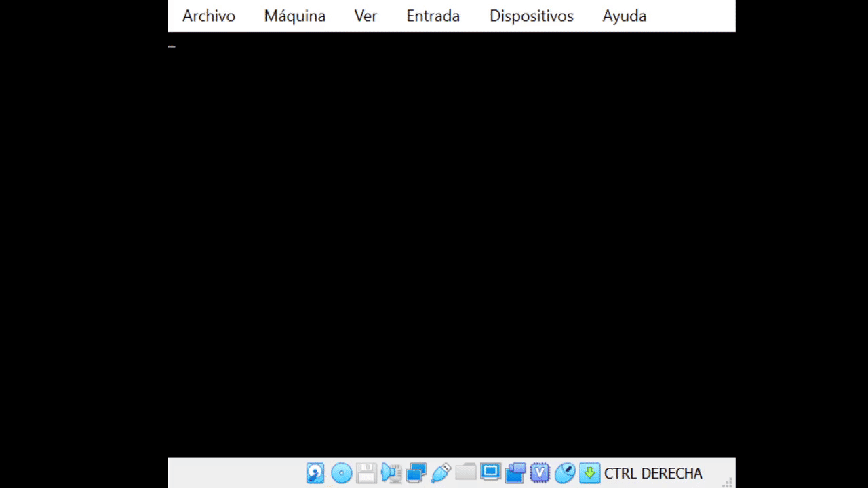Click inside the black guest screen
The width and height of the screenshot is (868, 488).
coord(452,244)
